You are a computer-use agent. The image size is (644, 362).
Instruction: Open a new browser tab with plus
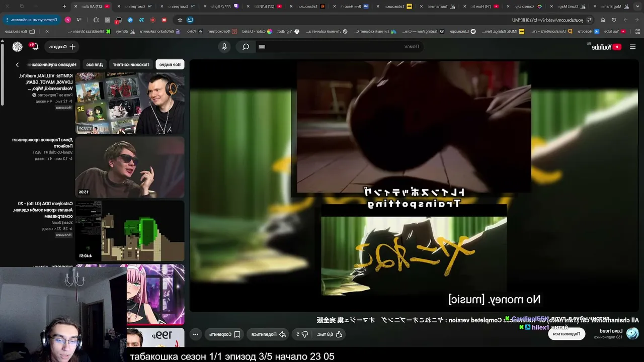pyautogui.click(x=64, y=6)
